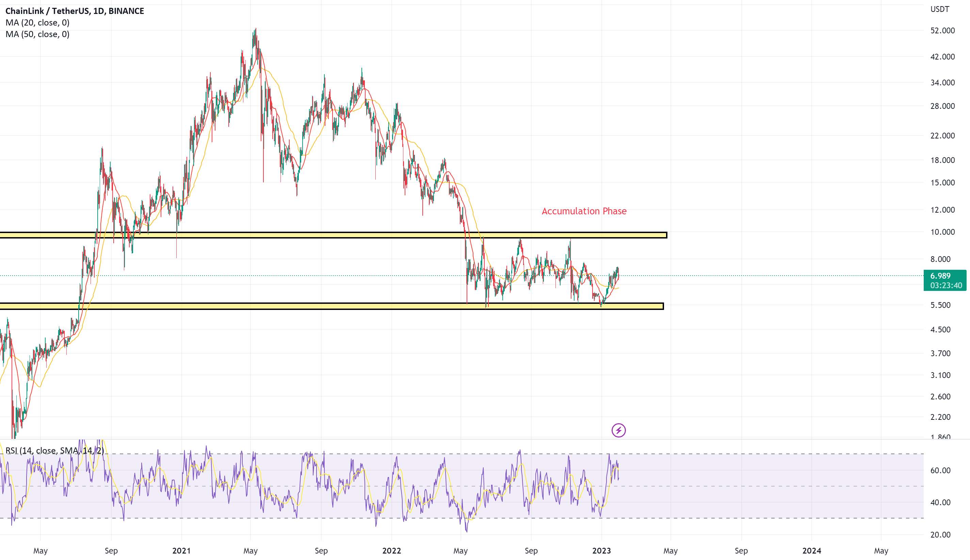970x560 pixels.
Task: Click the 18.000 price axis label
Action: tap(942, 160)
